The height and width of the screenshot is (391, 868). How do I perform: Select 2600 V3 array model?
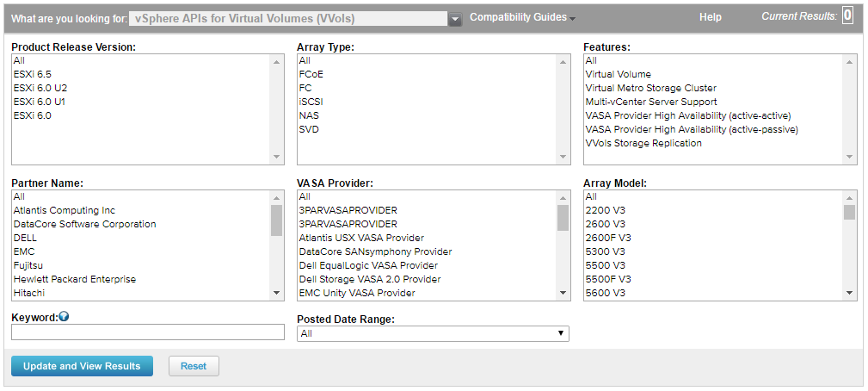713,224
